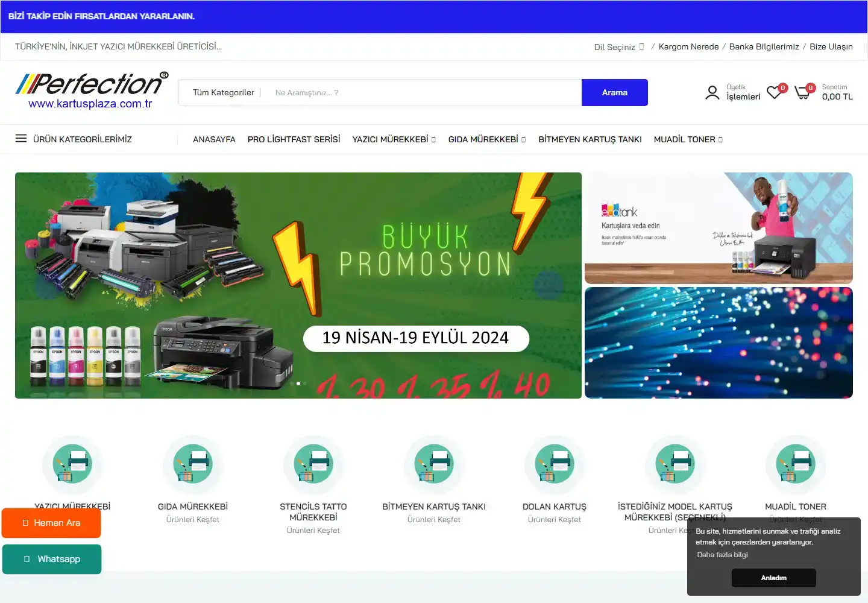The width and height of the screenshot is (868, 603).
Task: Open the wishlist heart icon
Action: coord(775,92)
